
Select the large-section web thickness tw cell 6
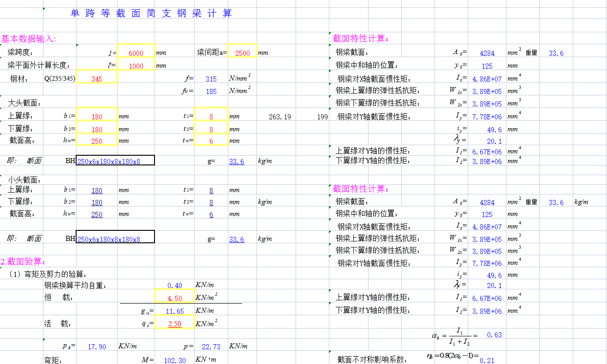[x=211, y=141]
